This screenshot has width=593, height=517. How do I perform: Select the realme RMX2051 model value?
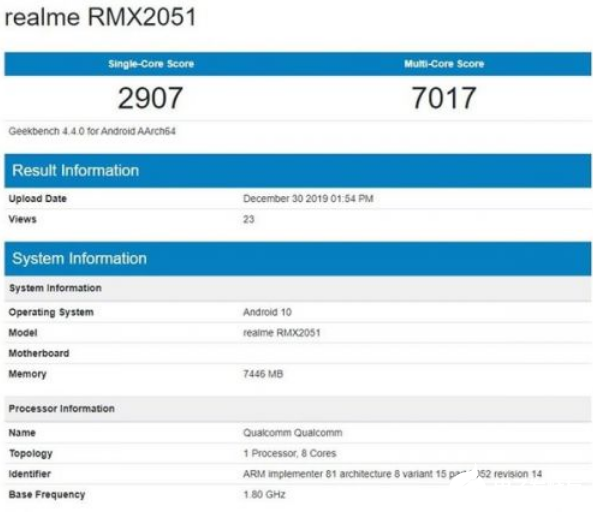tap(282, 333)
